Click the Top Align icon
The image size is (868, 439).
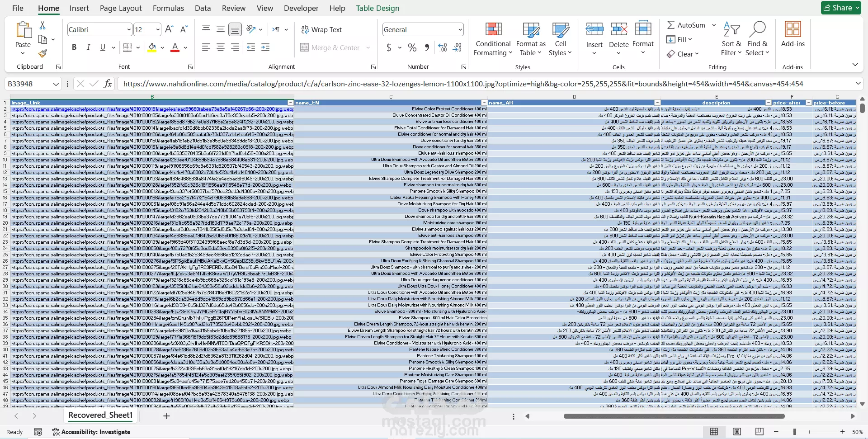[206, 29]
